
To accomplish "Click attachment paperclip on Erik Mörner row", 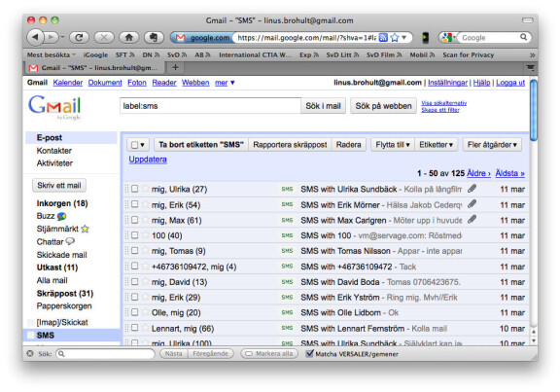I will tap(472, 203).
